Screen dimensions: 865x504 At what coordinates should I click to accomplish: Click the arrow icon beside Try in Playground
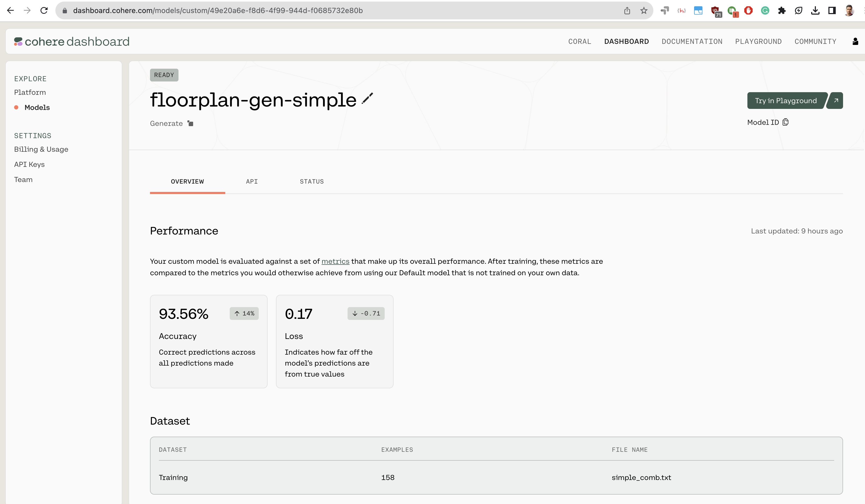coord(836,101)
